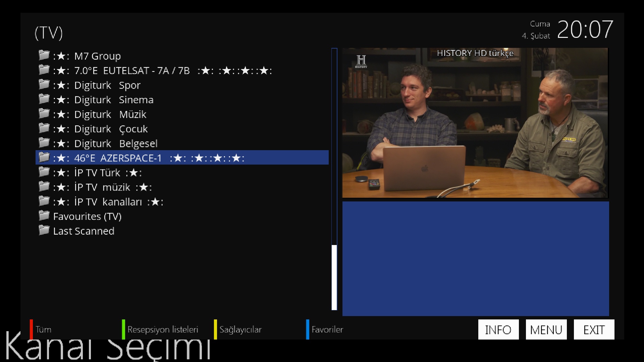The image size is (644, 362).
Task: Click the channel list scrollbar thumb
Action: pyautogui.click(x=334, y=278)
